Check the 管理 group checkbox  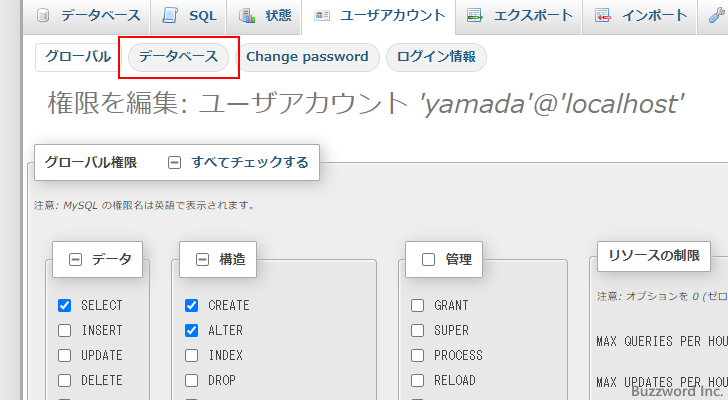click(428, 259)
